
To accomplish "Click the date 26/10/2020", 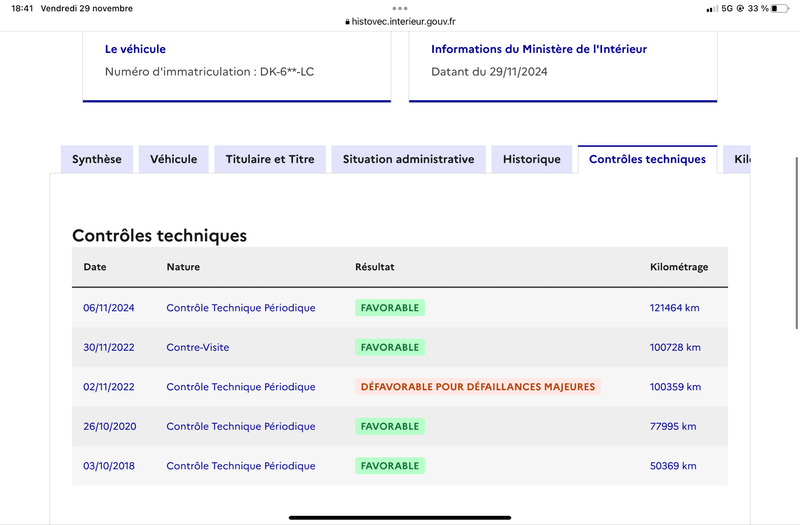I will coord(110,427).
